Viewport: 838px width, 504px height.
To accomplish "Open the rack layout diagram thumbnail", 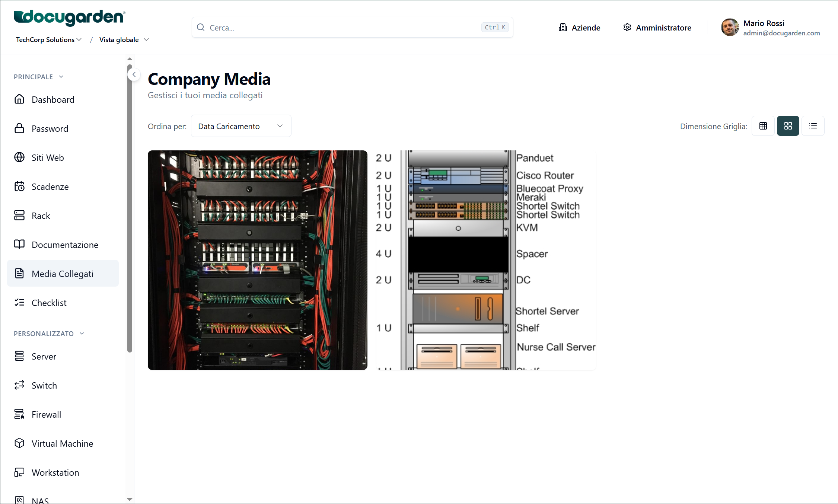I will [x=486, y=260].
